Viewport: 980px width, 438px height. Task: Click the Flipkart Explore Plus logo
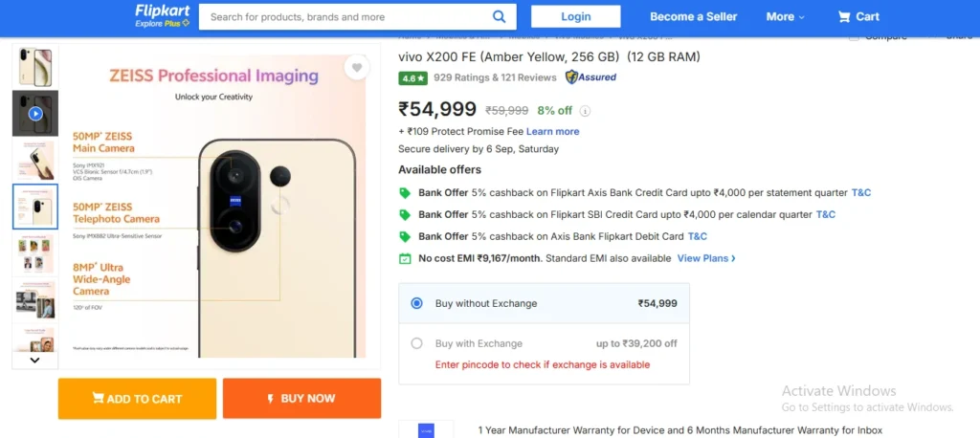pos(162,15)
